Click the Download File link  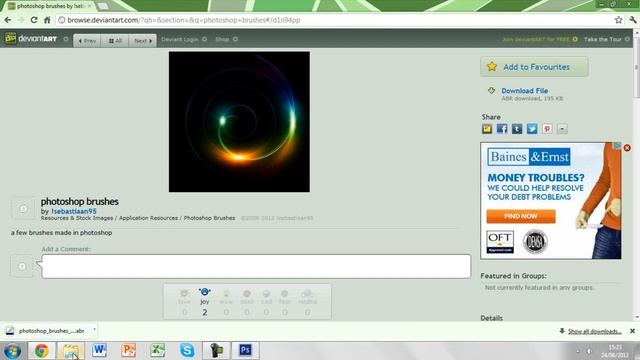[x=524, y=91]
